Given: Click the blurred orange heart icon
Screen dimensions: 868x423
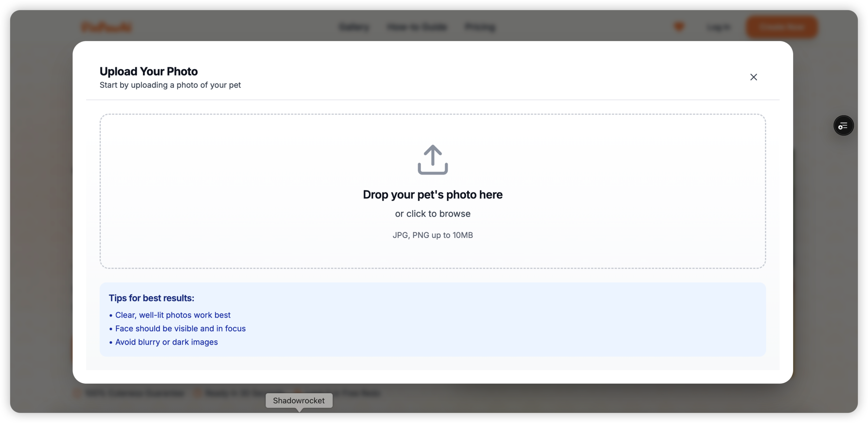Looking at the screenshot, I should pos(679,26).
